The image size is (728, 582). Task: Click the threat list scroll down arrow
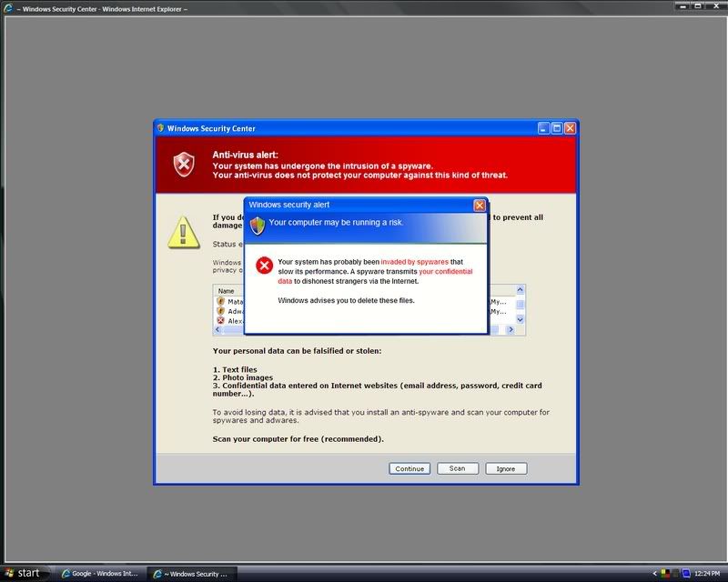[x=520, y=319]
